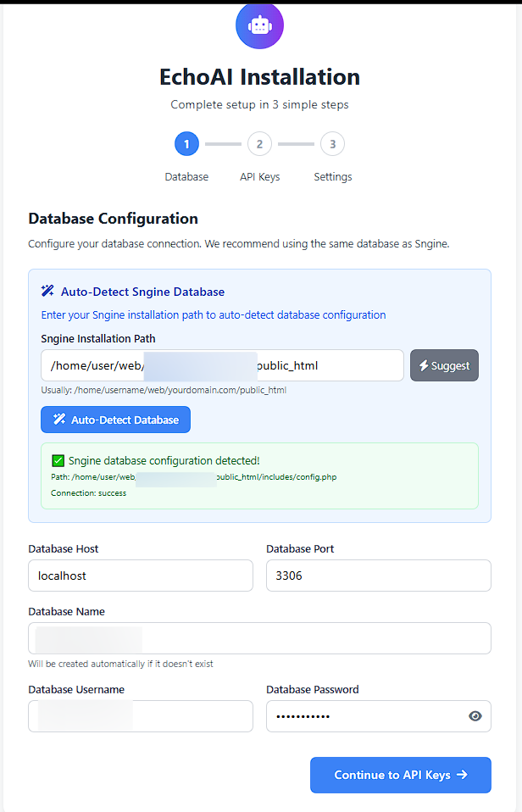Click the EchoAI robot logo icon
The image size is (522, 812).
259,26
